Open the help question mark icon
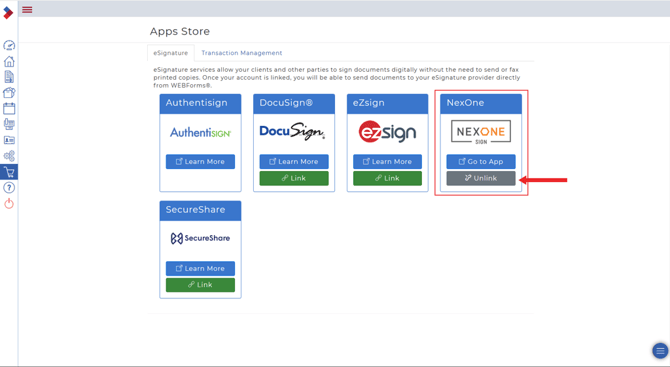 point(9,188)
